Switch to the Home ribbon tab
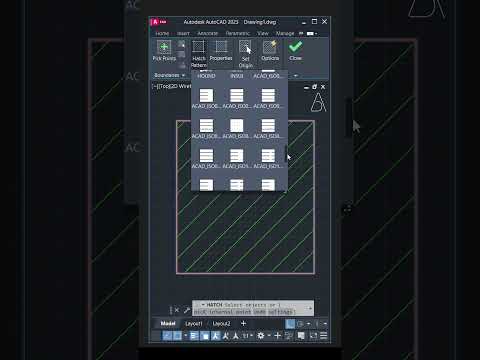Screen dimensions: 480x360 pyautogui.click(x=162, y=33)
